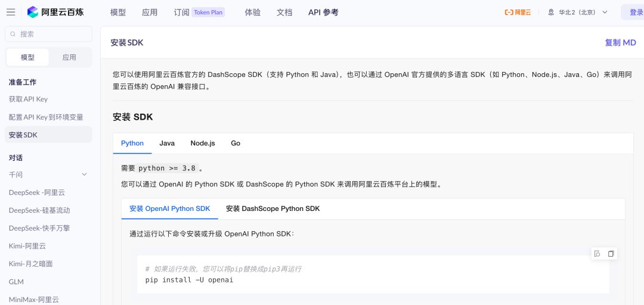Click the left code block tool icon
The height and width of the screenshot is (305, 644).
[597, 254]
